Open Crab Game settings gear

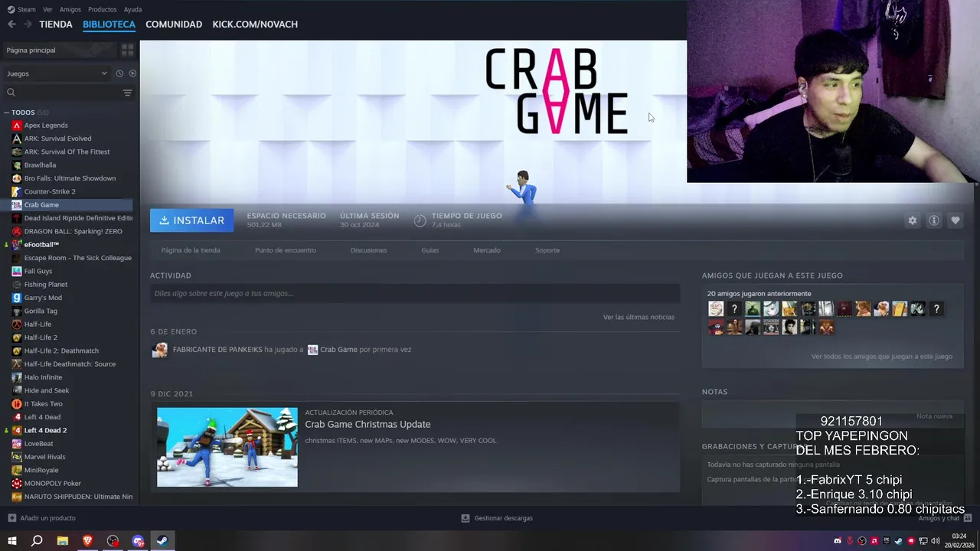pyautogui.click(x=912, y=220)
